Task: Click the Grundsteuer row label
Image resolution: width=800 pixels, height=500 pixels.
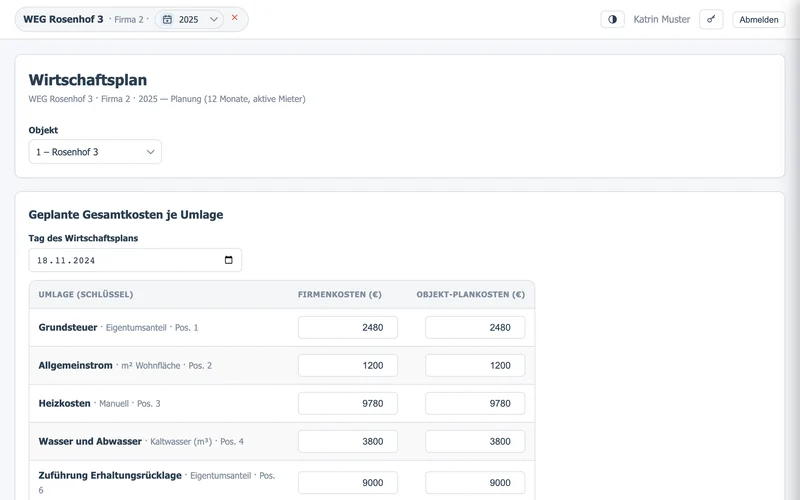Action: (68, 328)
